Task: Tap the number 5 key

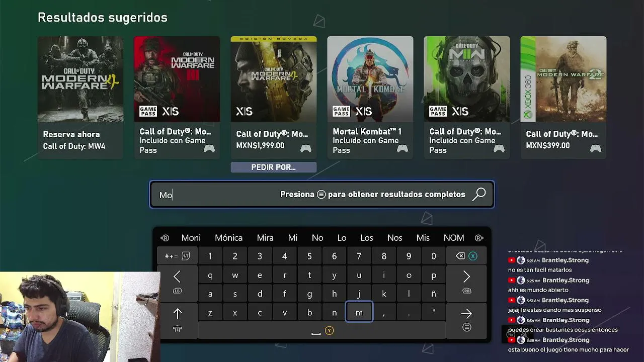Action: tap(309, 256)
